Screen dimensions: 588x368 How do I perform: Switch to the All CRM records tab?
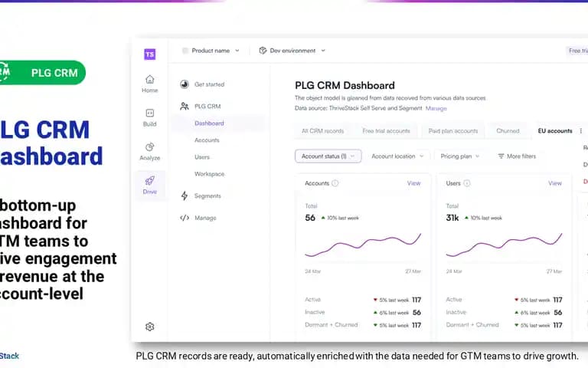322,131
